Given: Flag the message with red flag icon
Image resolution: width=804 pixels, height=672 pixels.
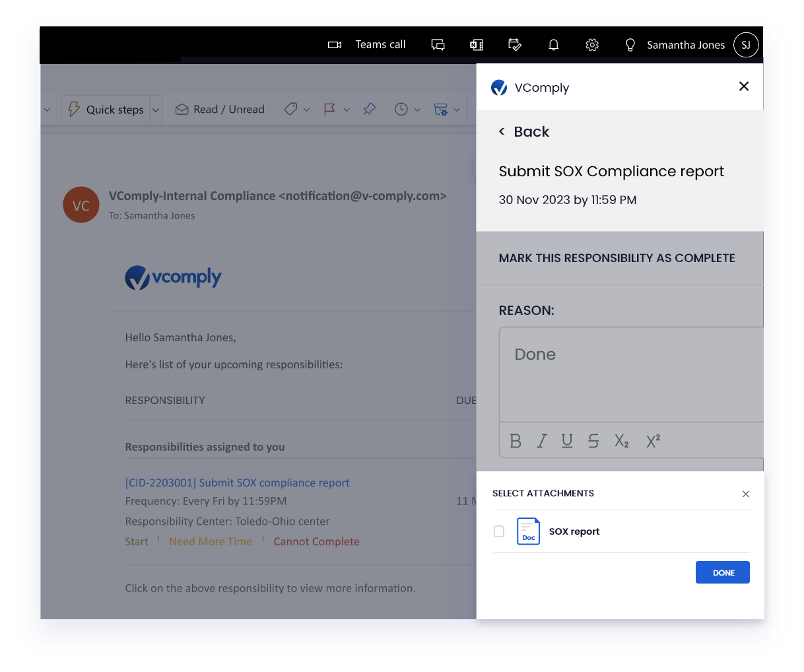Looking at the screenshot, I should point(330,110).
